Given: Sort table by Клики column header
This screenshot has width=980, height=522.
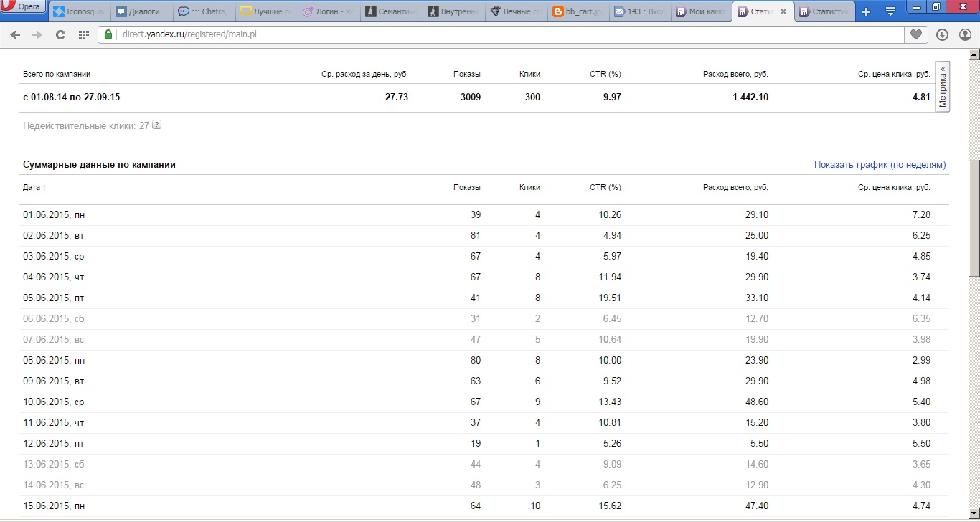Looking at the screenshot, I should pos(529,188).
